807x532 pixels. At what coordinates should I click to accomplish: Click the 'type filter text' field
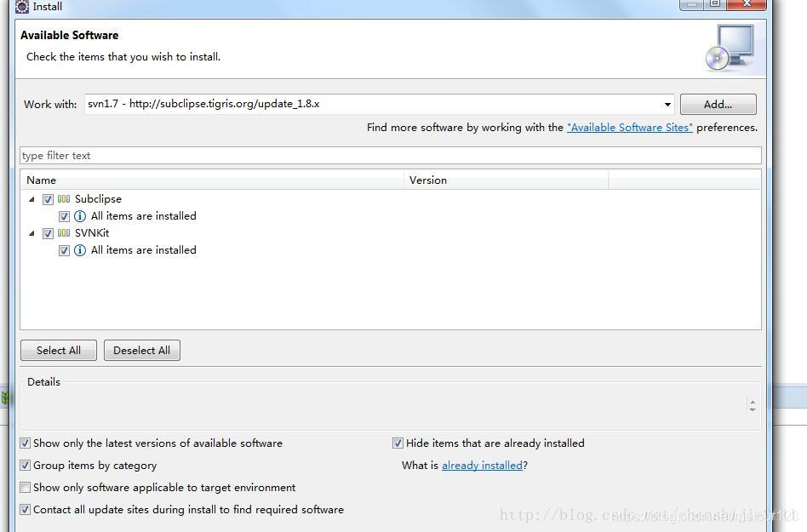(390, 156)
